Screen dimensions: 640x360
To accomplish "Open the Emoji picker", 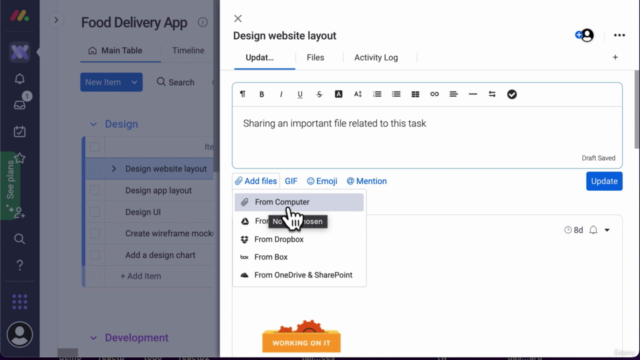I will pyautogui.click(x=322, y=181).
